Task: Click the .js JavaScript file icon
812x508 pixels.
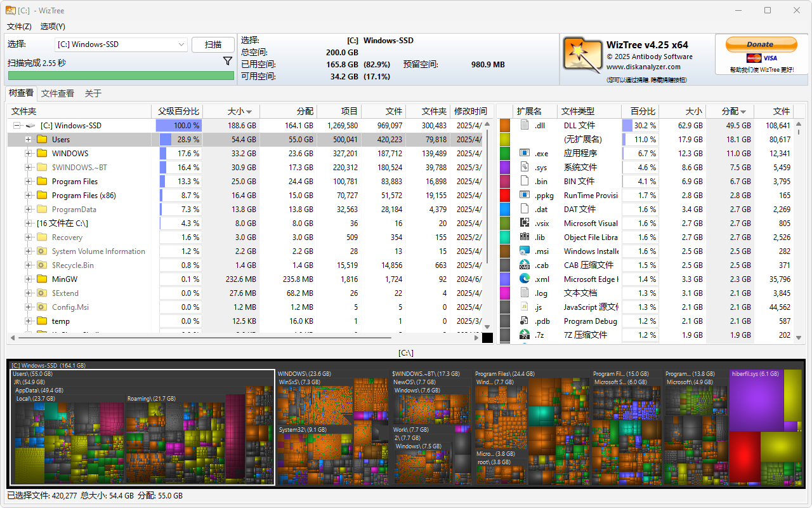Action: (525, 307)
